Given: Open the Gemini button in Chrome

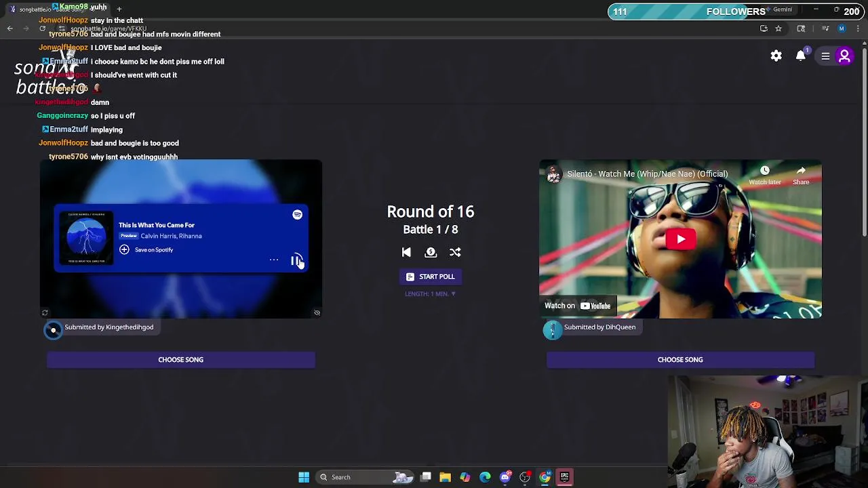Looking at the screenshot, I should tap(780, 9).
